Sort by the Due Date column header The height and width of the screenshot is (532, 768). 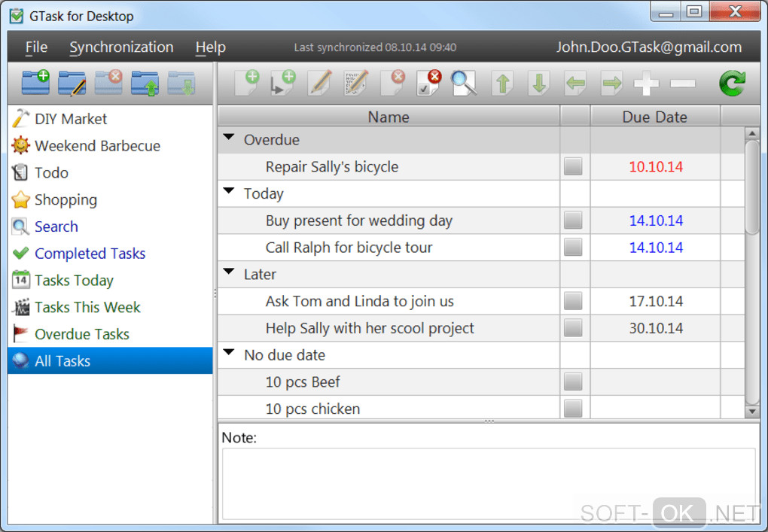click(655, 117)
